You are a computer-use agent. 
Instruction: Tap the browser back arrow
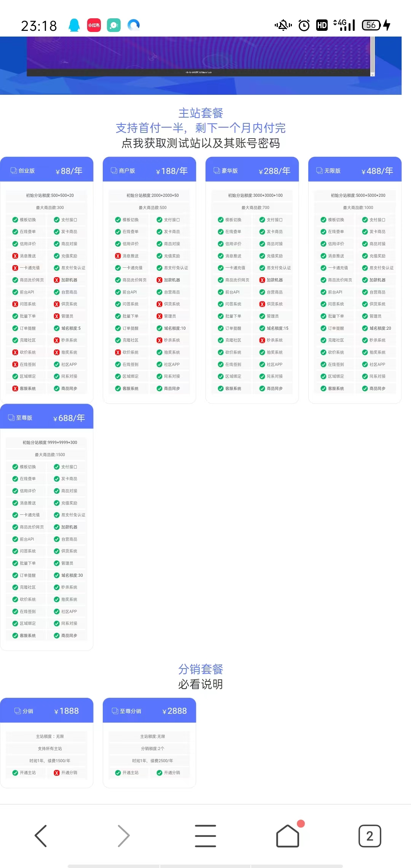click(x=41, y=836)
